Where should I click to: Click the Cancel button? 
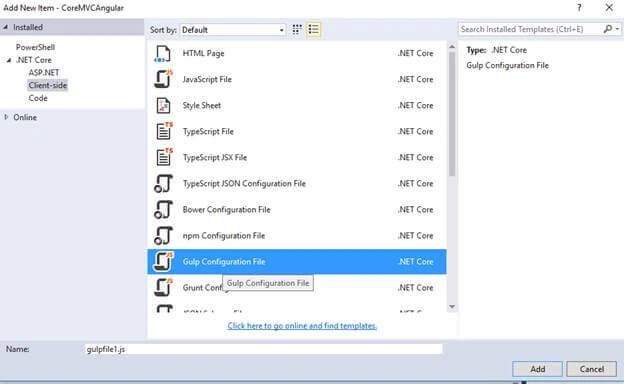tap(591, 369)
